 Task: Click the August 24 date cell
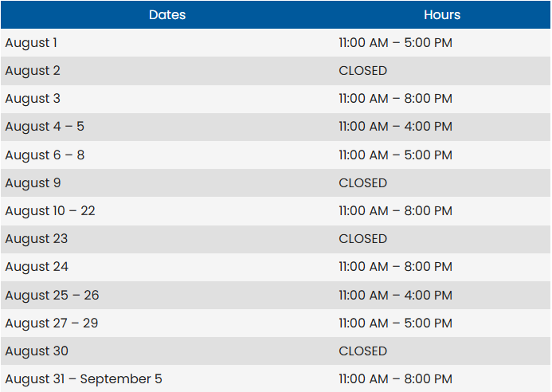[x=37, y=267]
